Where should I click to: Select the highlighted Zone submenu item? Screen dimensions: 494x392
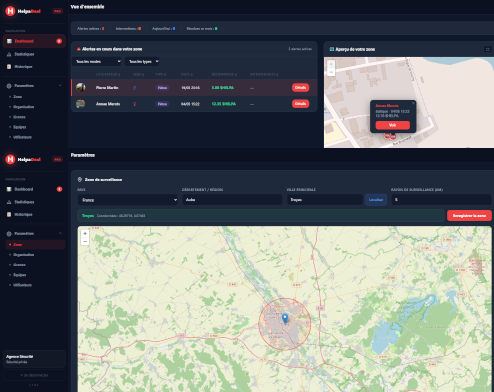tap(35, 244)
